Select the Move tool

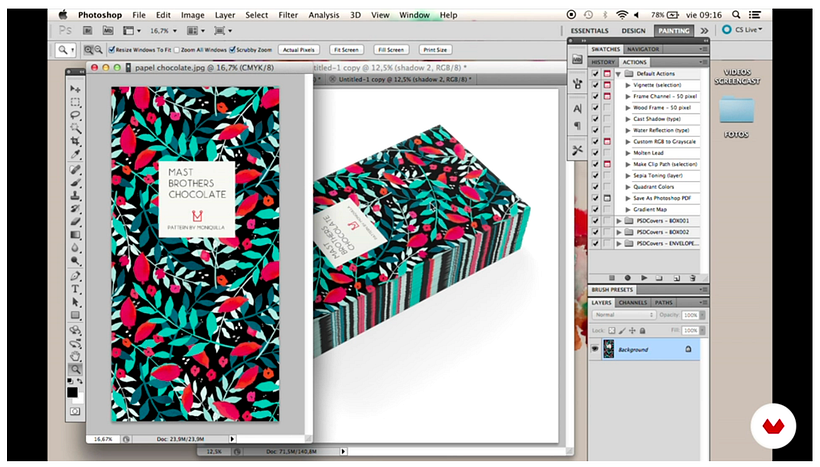tap(75, 89)
